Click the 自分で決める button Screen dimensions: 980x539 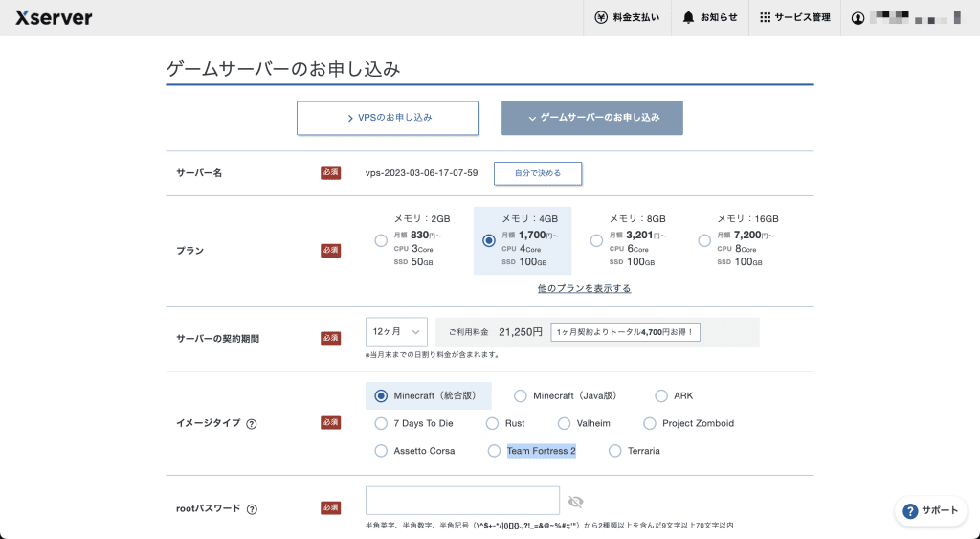pyautogui.click(x=538, y=173)
